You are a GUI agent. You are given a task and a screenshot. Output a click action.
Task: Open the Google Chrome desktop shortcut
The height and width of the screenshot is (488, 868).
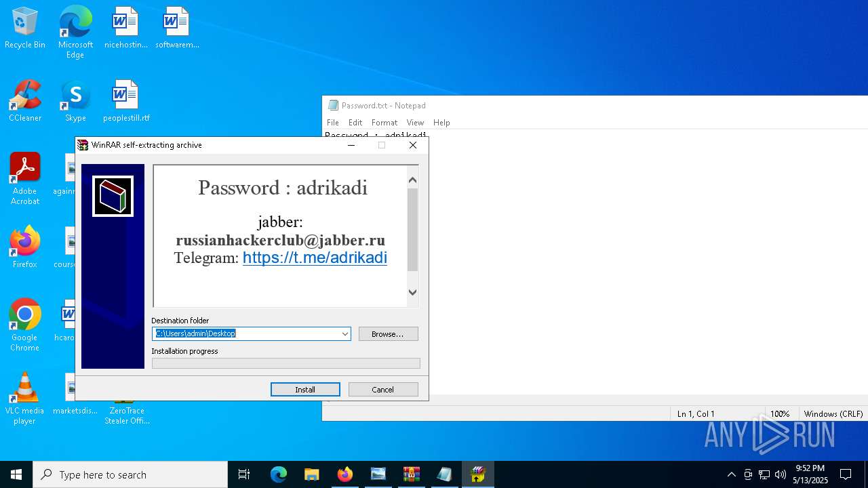point(25,325)
